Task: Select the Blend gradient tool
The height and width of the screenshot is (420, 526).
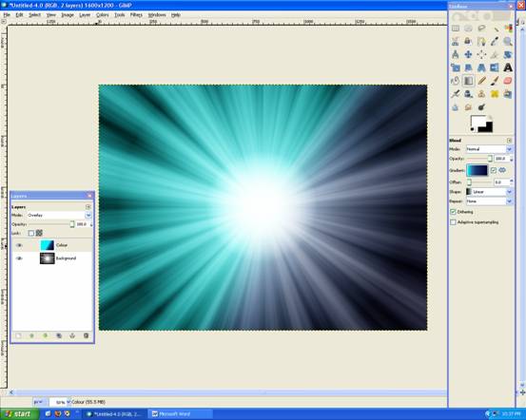Action: [468, 81]
